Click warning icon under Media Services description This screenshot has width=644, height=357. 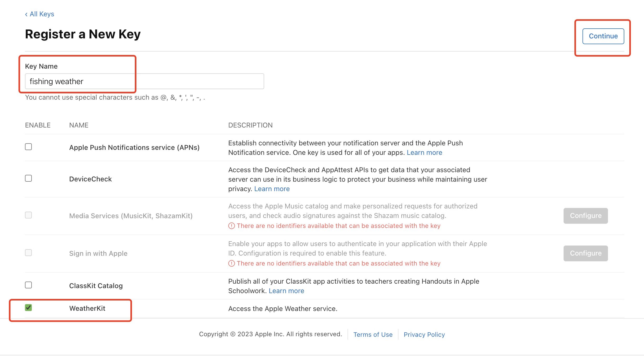pos(231,226)
